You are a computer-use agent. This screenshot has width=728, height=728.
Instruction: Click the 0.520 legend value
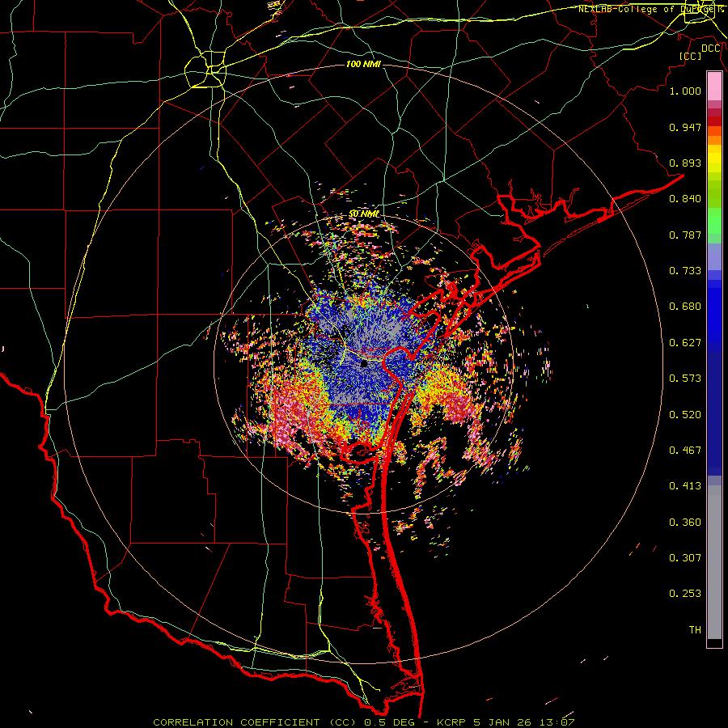point(685,415)
